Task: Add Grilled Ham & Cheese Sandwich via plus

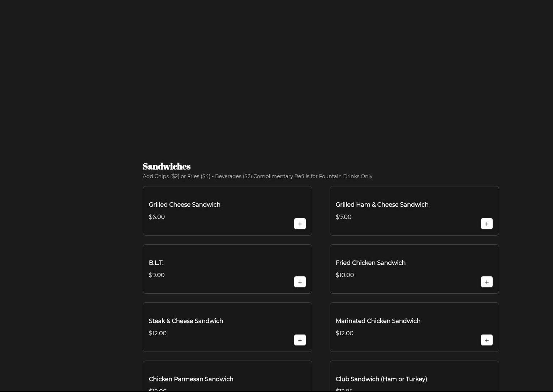Action: tap(486, 224)
